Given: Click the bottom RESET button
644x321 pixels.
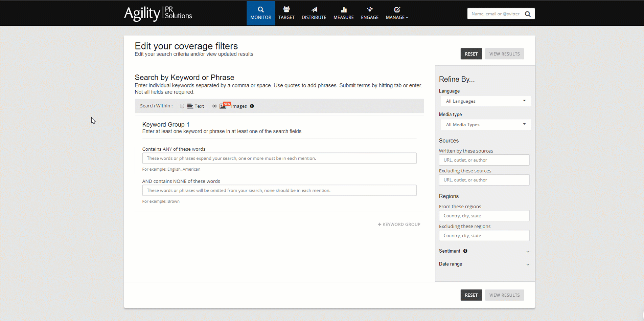Looking at the screenshot, I should [471, 295].
